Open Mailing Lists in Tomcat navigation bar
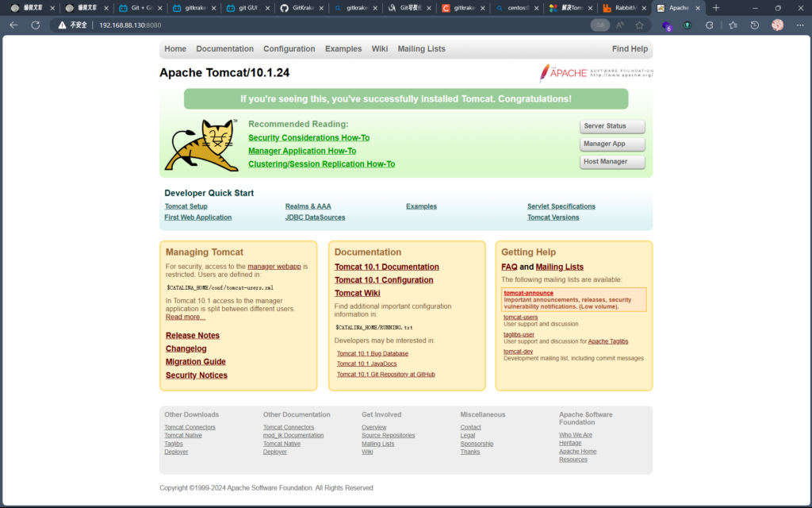 pyautogui.click(x=422, y=48)
